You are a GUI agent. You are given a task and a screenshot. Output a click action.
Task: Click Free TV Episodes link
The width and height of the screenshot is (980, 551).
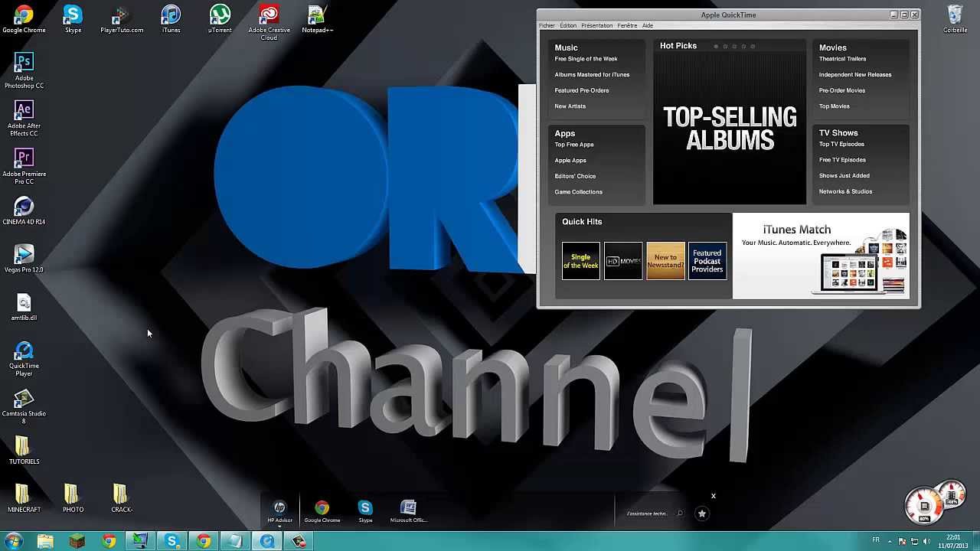click(x=842, y=160)
